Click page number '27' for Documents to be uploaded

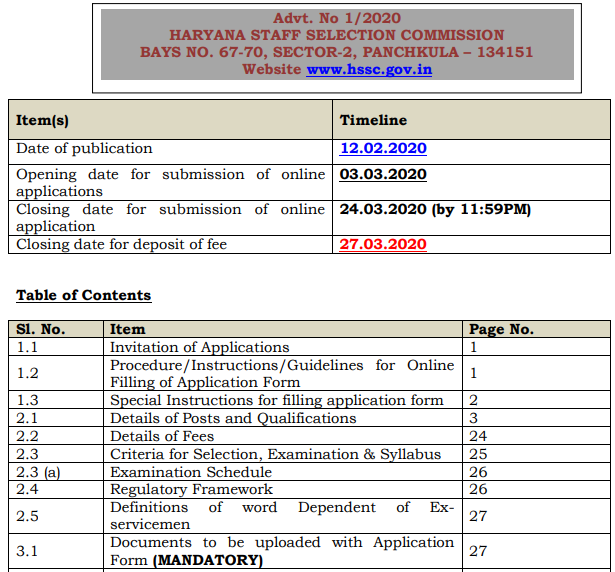[478, 551]
